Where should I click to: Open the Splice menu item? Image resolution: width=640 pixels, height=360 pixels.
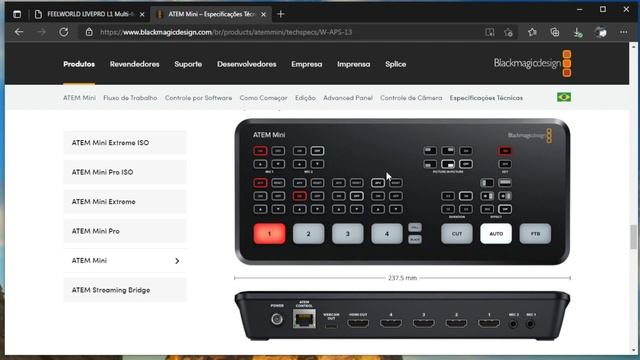396,64
